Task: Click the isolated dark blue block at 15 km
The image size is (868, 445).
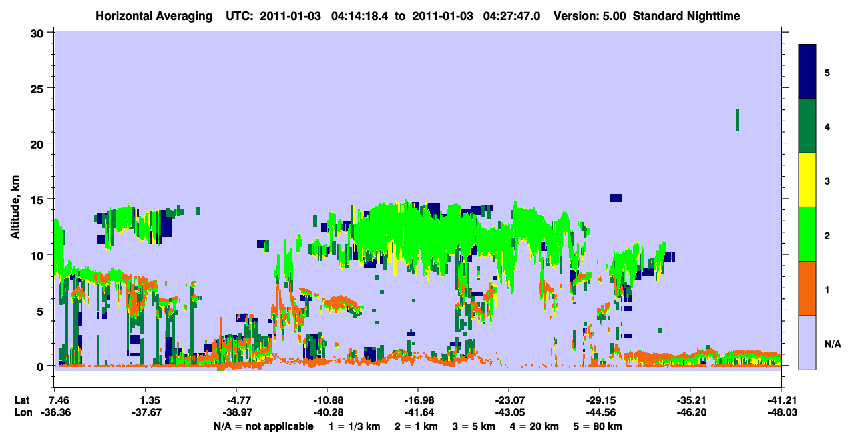Action: click(x=616, y=197)
